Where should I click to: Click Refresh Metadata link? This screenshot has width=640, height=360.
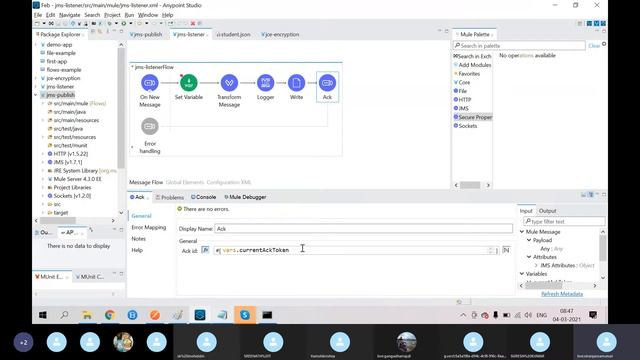(562, 294)
